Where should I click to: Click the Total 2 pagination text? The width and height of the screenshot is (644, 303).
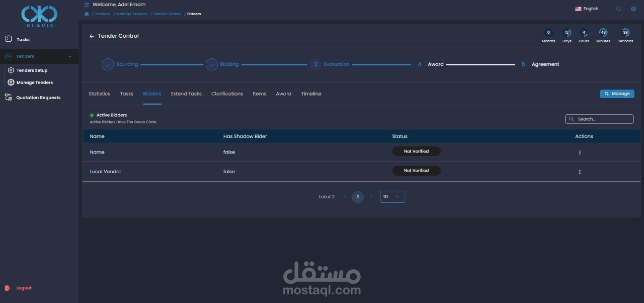click(327, 197)
